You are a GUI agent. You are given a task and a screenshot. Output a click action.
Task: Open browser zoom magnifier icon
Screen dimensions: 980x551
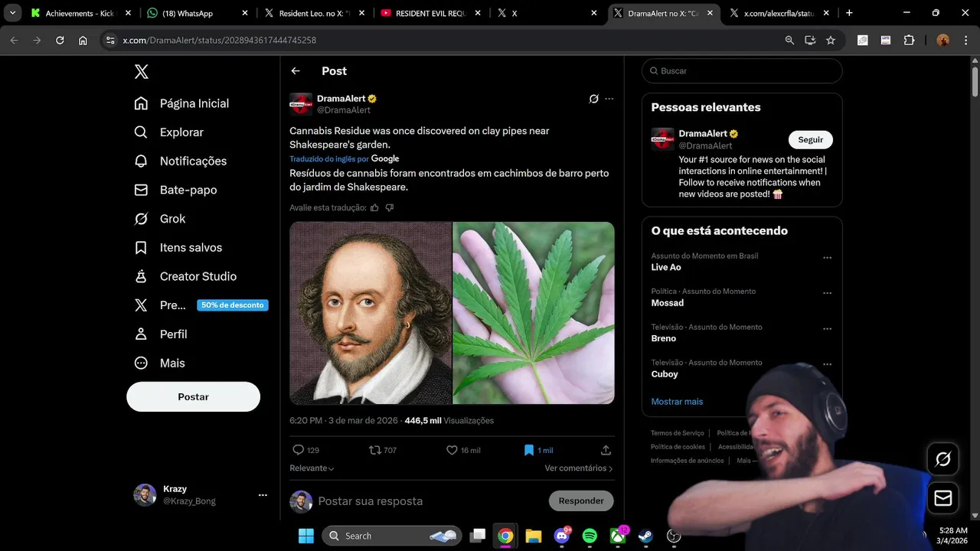point(789,40)
